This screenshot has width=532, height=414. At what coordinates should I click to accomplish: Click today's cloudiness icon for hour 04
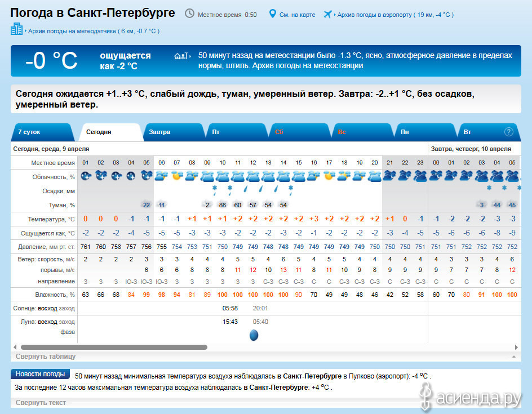pos(131,176)
